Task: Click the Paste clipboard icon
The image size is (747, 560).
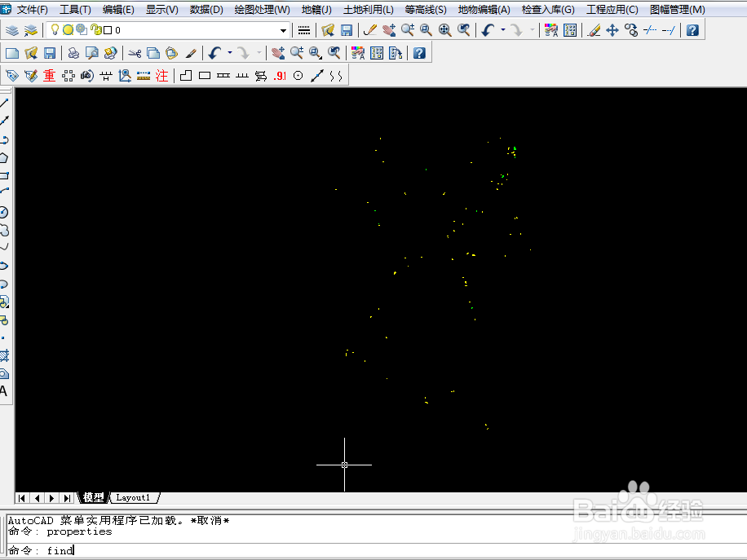Action: click(x=171, y=53)
